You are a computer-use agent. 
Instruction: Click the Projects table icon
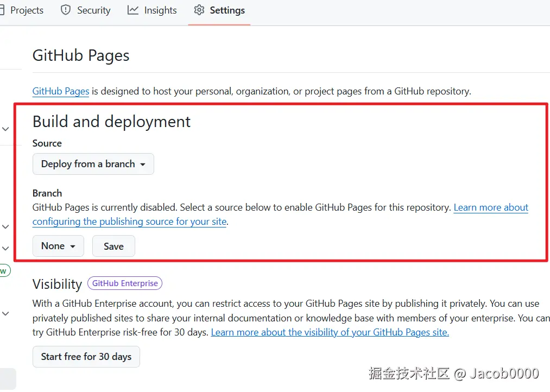[2, 10]
